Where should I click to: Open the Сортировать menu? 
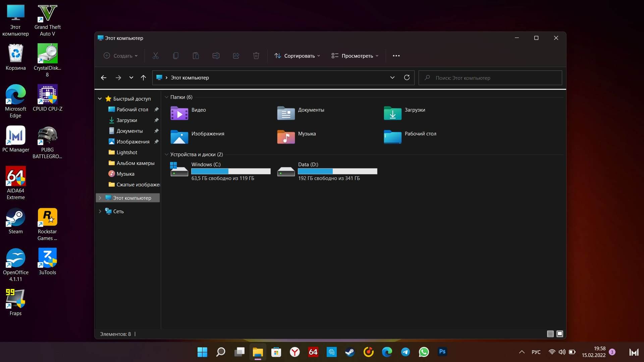(297, 56)
